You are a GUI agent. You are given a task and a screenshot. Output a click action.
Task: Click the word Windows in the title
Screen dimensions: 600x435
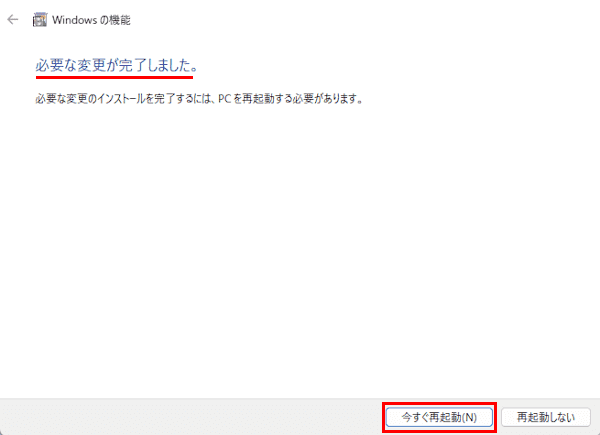75,20
